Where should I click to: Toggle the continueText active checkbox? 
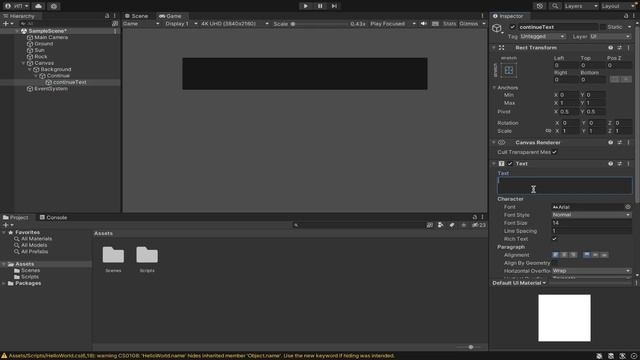513,27
